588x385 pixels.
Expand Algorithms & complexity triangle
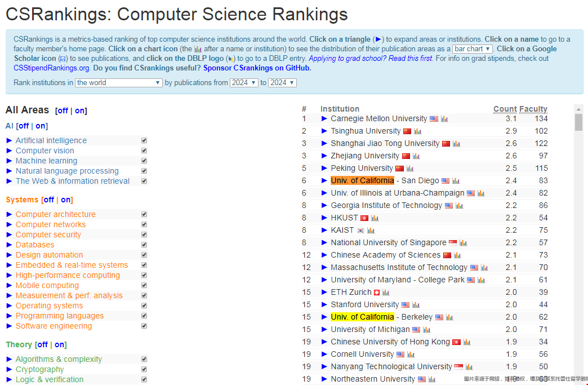(10, 360)
